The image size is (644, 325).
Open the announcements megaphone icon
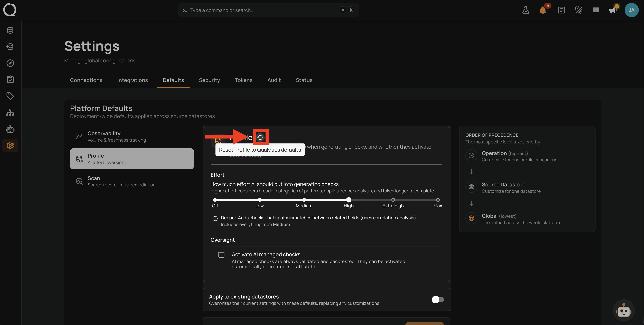pos(613,10)
